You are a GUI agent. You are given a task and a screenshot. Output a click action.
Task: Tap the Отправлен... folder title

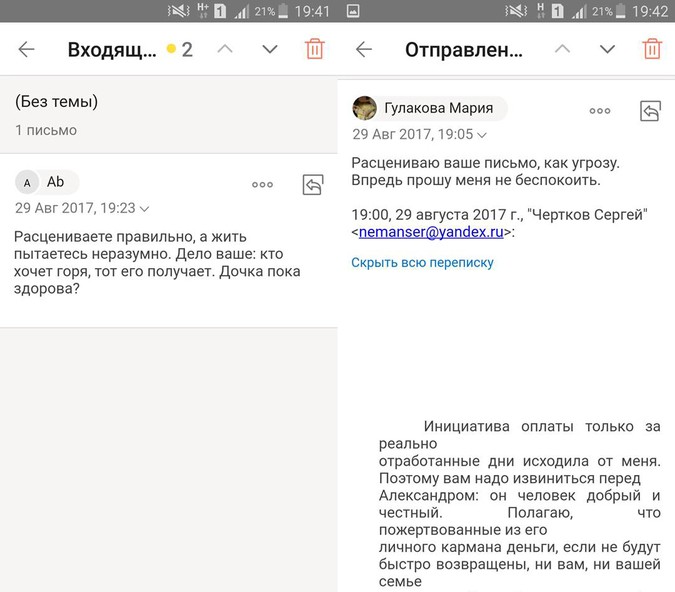[464, 50]
